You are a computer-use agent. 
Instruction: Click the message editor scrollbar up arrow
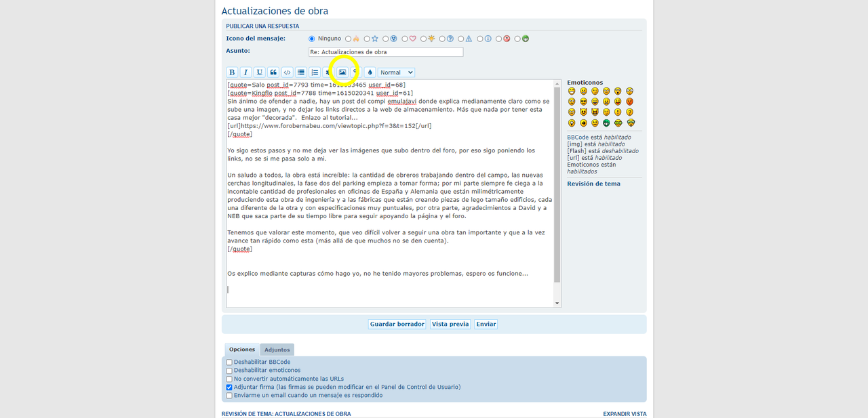click(557, 83)
